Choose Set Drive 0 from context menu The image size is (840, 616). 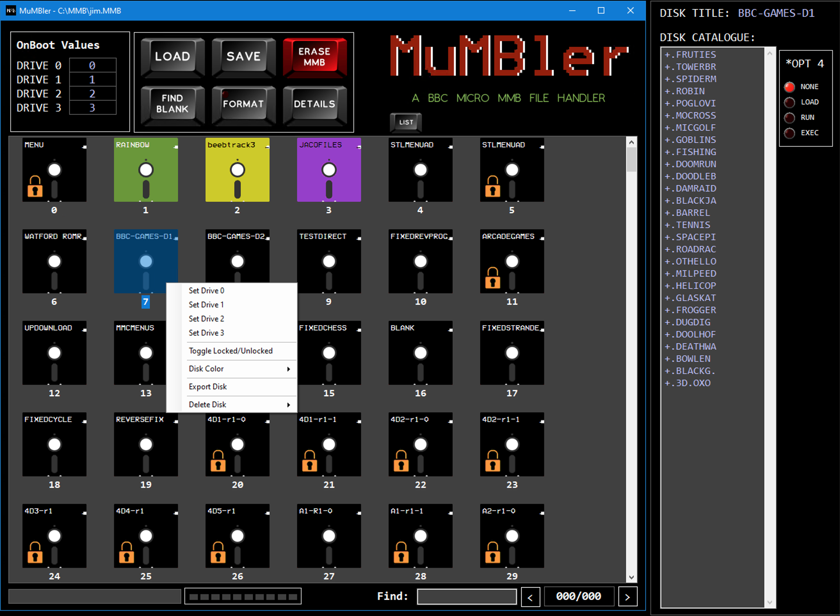232,290
